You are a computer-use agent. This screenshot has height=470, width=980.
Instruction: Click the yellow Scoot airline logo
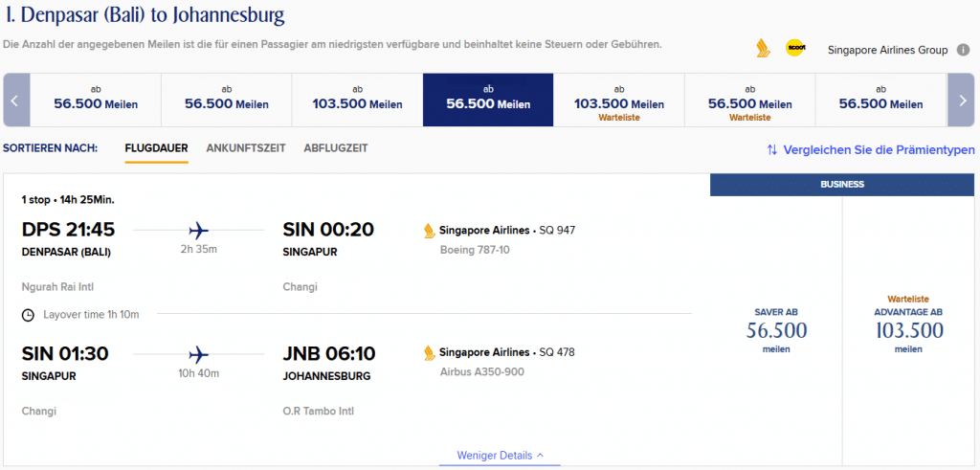pyautogui.click(x=794, y=48)
